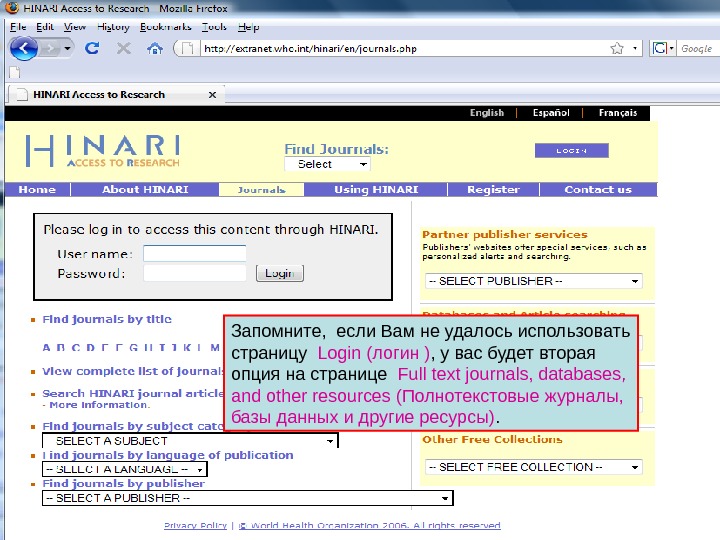Image resolution: width=720 pixels, height=540 pixels.
Task: Click the forward navigation arrow
Action: click(50, 48)
